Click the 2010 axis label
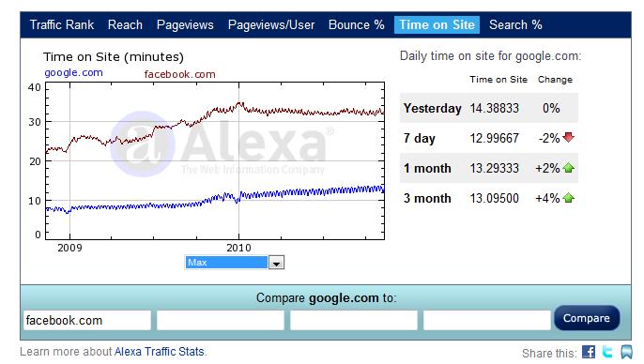Screen dimensions: 644x364 point(238,248)
